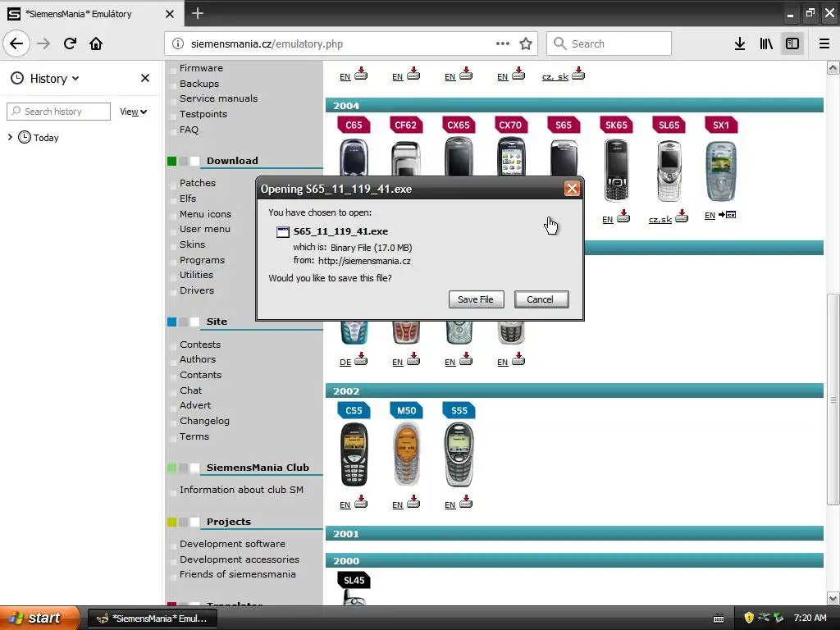
Task: Open the Menu icons link
Action: point(205,214)
